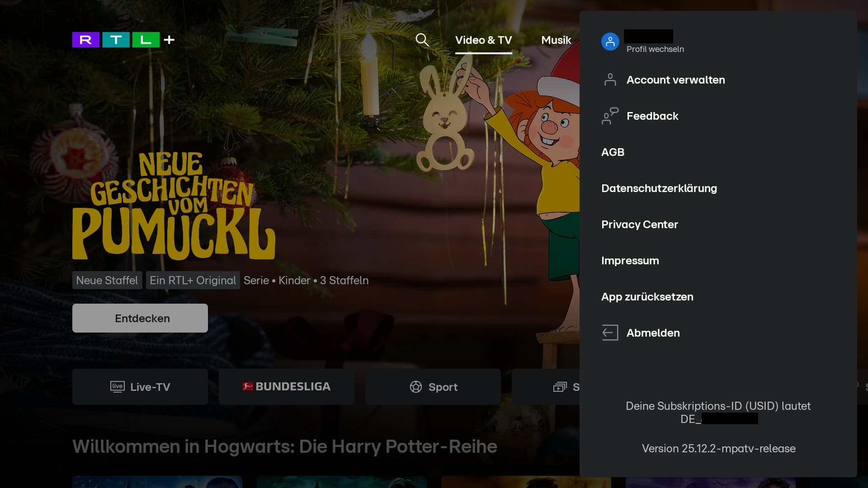Click the search magnifier icon
Image resolution: width=868 pixels, height=488 pixels.
pos(422,40)
